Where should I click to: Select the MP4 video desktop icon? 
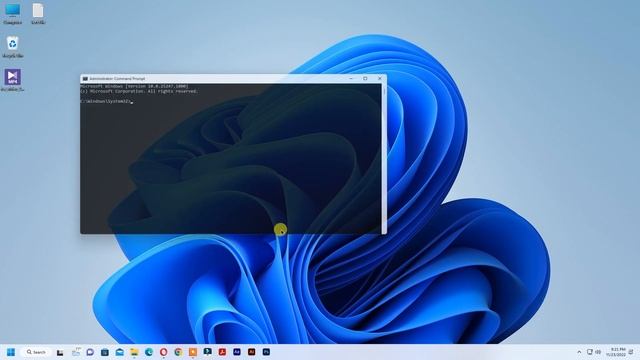13,80
